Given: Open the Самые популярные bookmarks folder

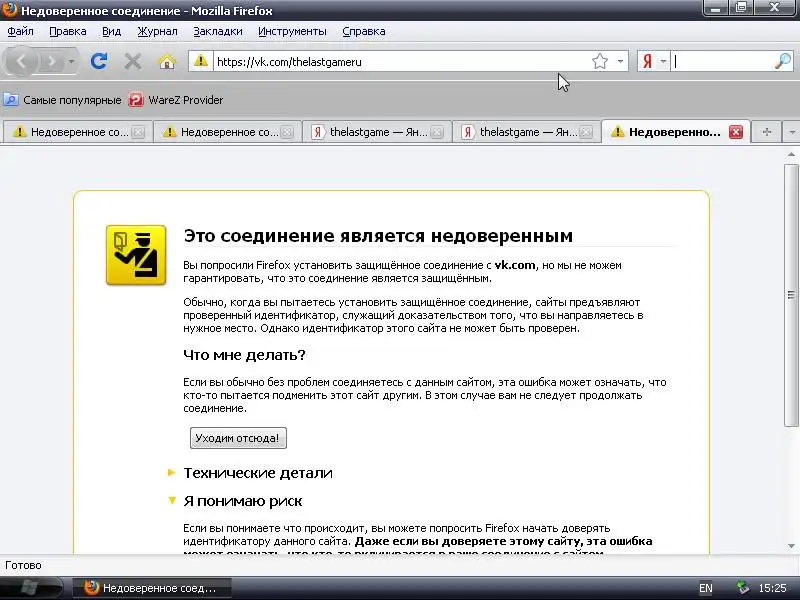Looking at the screenshot, I should click(63, 100).
